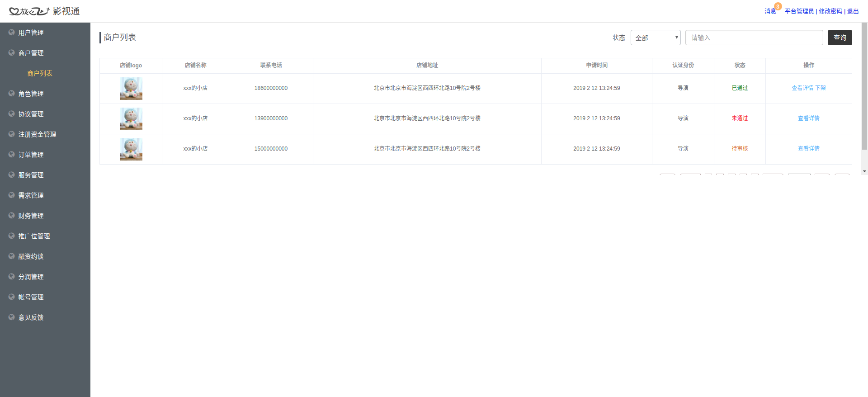Focus the 请输入 search input field
Viewport: 868px width, 397px height.
pos(754,38)
